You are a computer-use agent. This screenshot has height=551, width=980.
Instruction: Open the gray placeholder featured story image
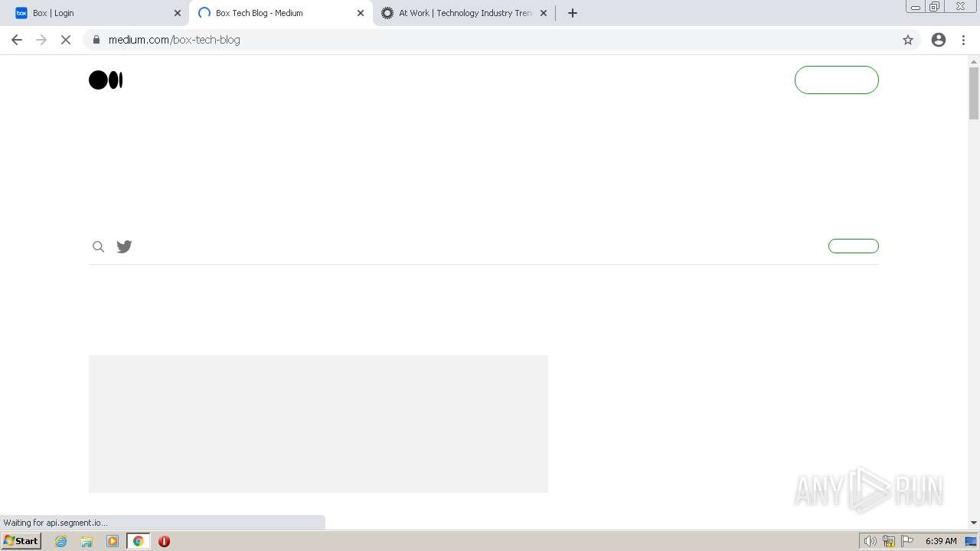pos(318,424)
